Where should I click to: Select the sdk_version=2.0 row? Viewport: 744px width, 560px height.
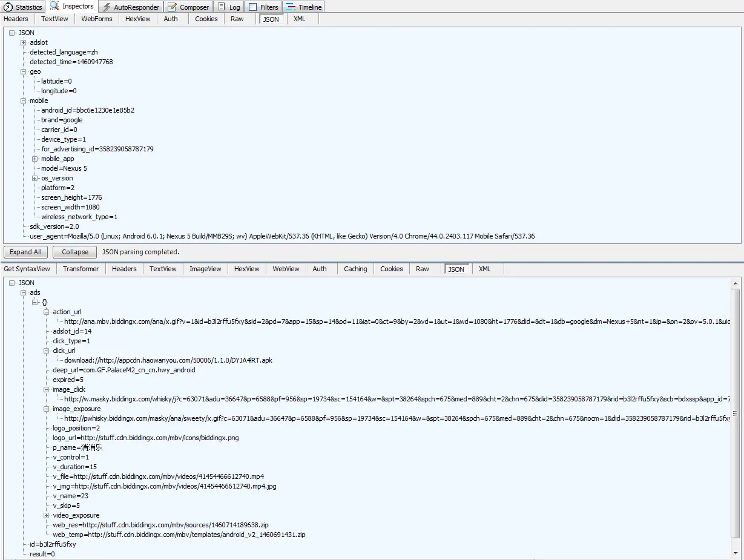pyautogui.click(x=54, y=226)
